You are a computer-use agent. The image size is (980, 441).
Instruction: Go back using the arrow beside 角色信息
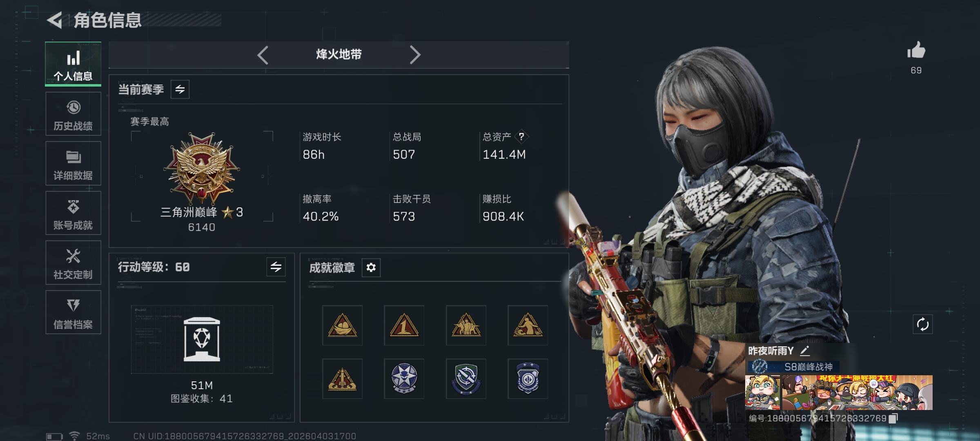[54, 20]
